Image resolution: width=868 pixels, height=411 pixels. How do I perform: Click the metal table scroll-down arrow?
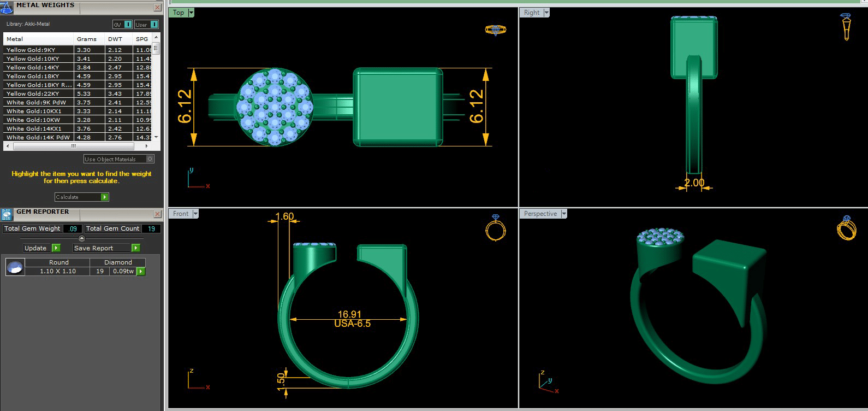pyautogui.click(x=156, y=137)
